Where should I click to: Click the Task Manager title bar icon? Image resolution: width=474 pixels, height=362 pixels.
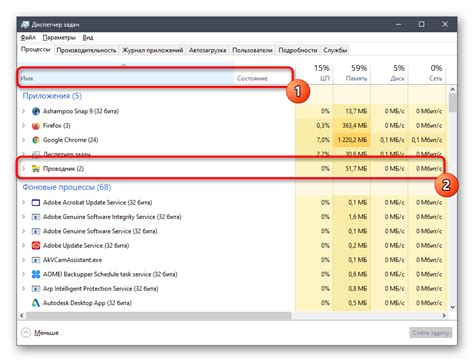(25, 25)
